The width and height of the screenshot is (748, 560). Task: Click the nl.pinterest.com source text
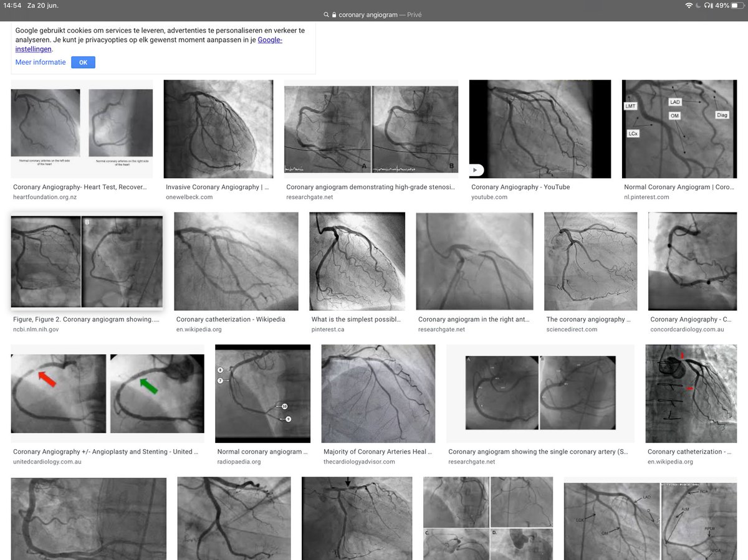pos(646,197)
